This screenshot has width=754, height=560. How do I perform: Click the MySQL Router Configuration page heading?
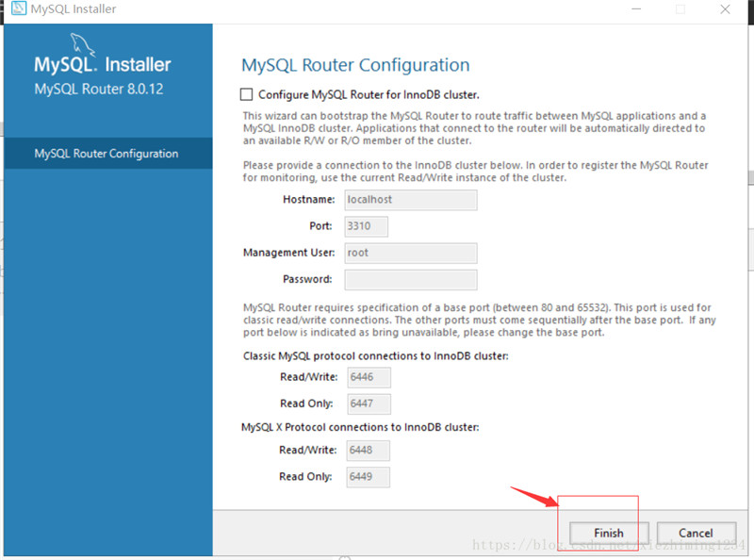click(x=355, y=65)
